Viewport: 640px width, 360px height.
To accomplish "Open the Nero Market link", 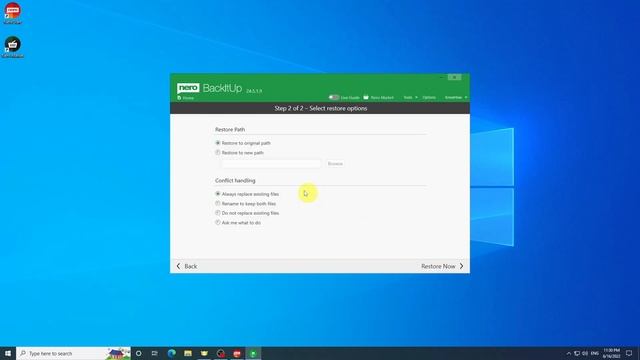I will 378,98.
